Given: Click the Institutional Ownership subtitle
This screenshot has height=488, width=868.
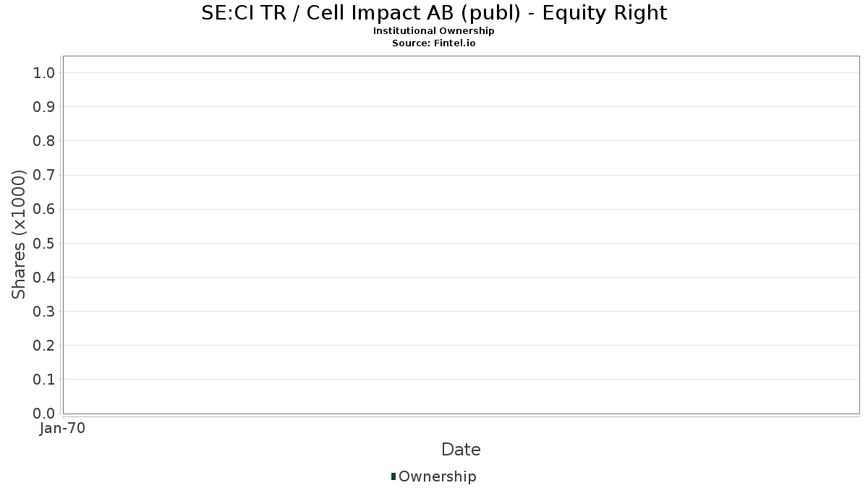Looking at the screenshot, I should (x=433, y=31).
